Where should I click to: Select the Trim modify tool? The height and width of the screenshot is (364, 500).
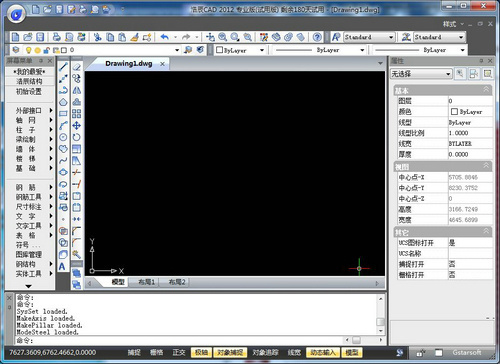tap(77, 172)
